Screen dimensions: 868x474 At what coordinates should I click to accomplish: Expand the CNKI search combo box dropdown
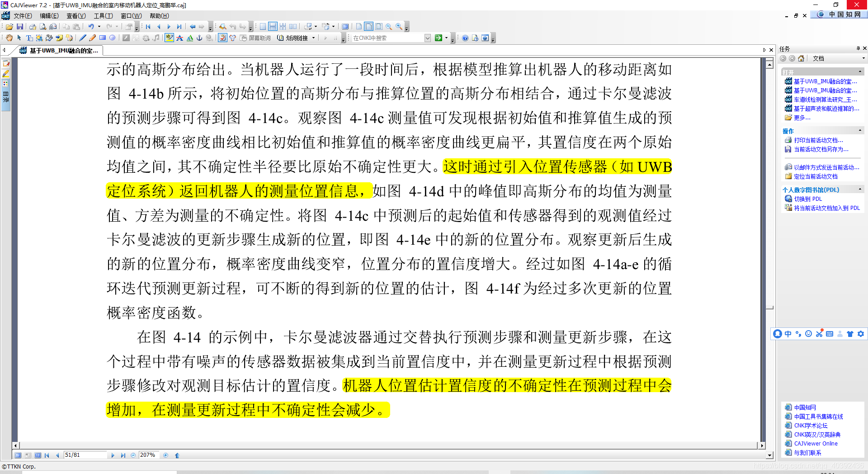tap(428, 38)
